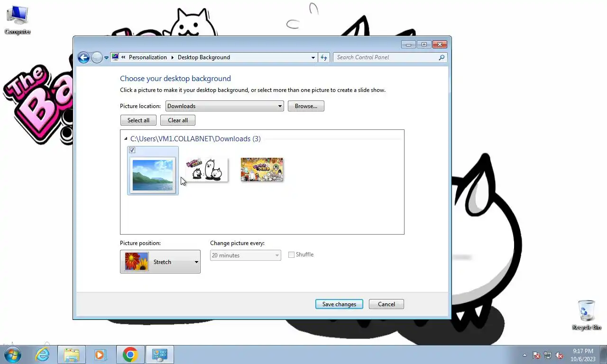The height and width of the screenshot is (364, 607).
Task: Go back using the blue Back arrow
Action: click(x=83, y=57)
